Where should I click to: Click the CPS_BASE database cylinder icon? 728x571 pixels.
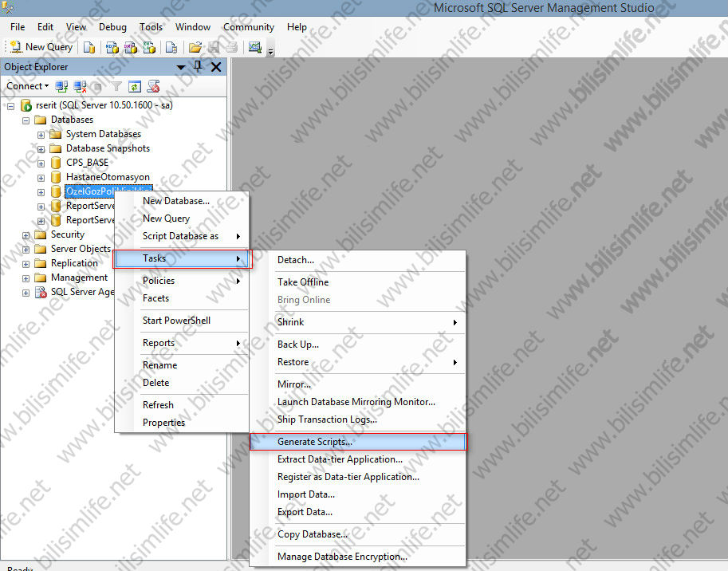[56, 163]
